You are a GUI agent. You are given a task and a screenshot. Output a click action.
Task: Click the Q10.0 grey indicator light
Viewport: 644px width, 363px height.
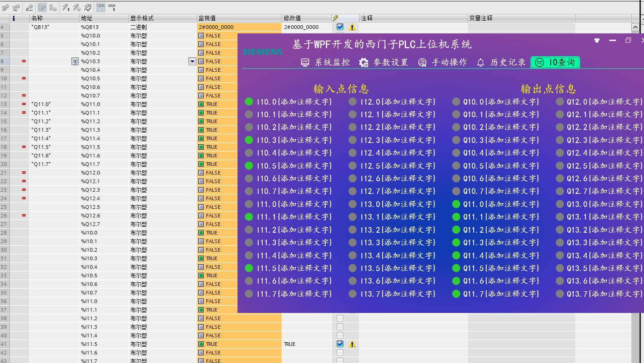point(456,102)
